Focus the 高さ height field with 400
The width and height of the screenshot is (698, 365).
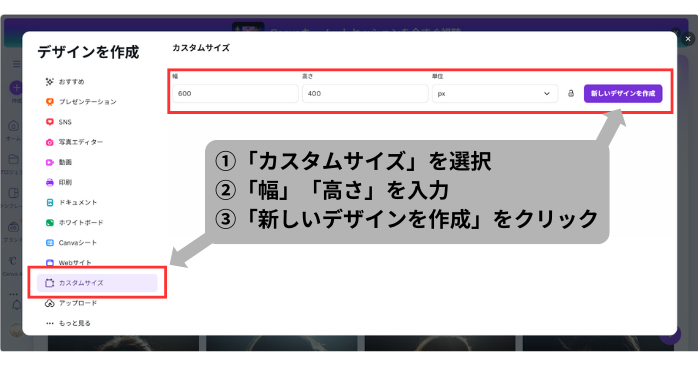click(x=365, y=93)
